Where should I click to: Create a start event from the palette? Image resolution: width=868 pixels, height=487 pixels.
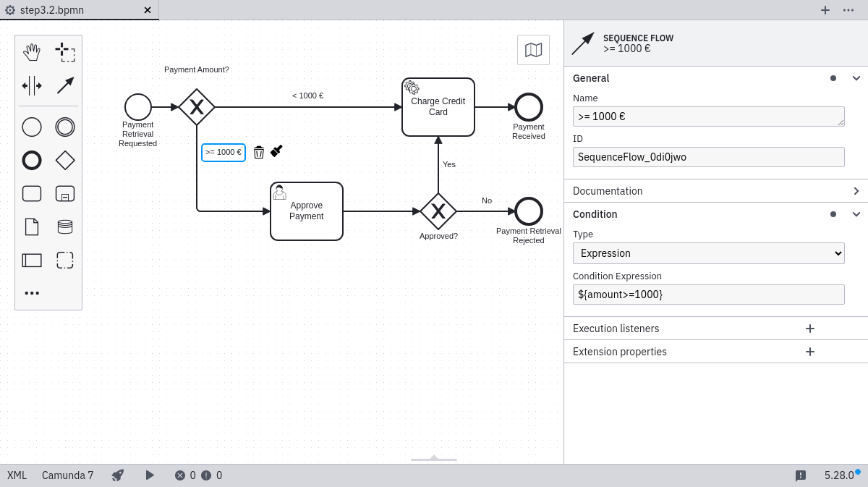32,127
